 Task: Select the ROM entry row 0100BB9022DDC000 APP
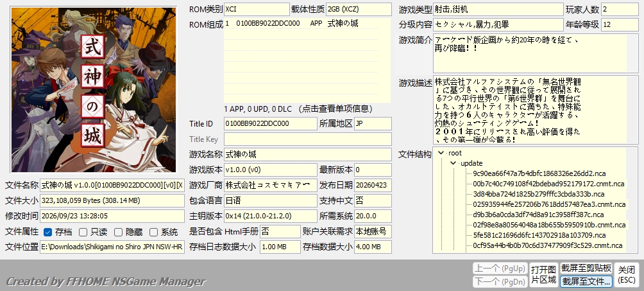tap(301, 24)
